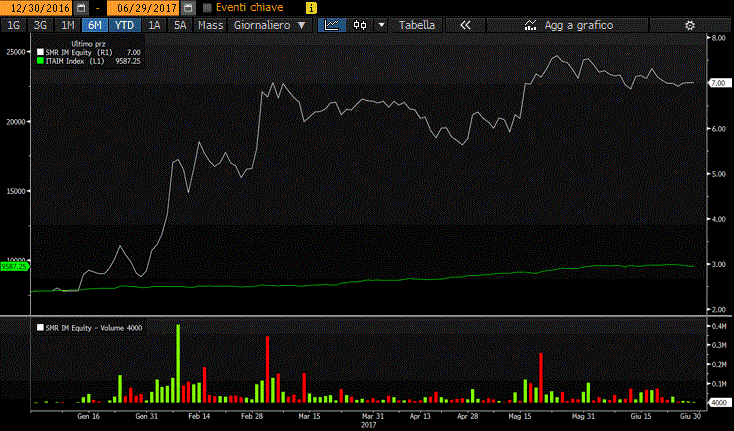Toggle SMR IM Equity Volume legend box
This screenshot has width=734, height=431.
[x=39, y=327]
